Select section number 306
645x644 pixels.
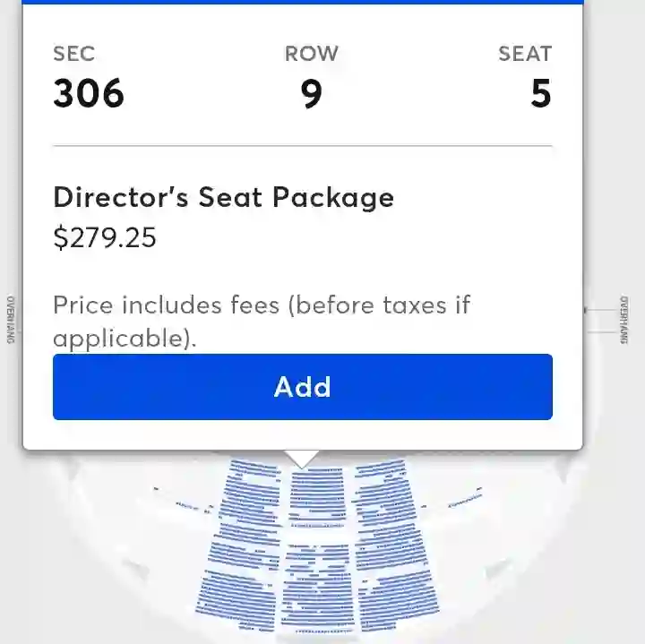89,93
